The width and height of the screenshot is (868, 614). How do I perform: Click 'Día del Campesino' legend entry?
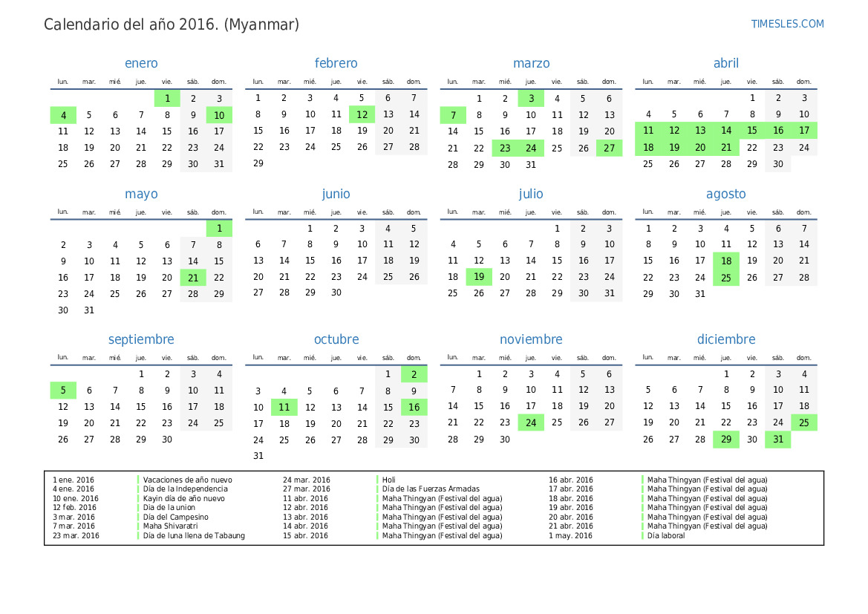(x=176, y=517)
